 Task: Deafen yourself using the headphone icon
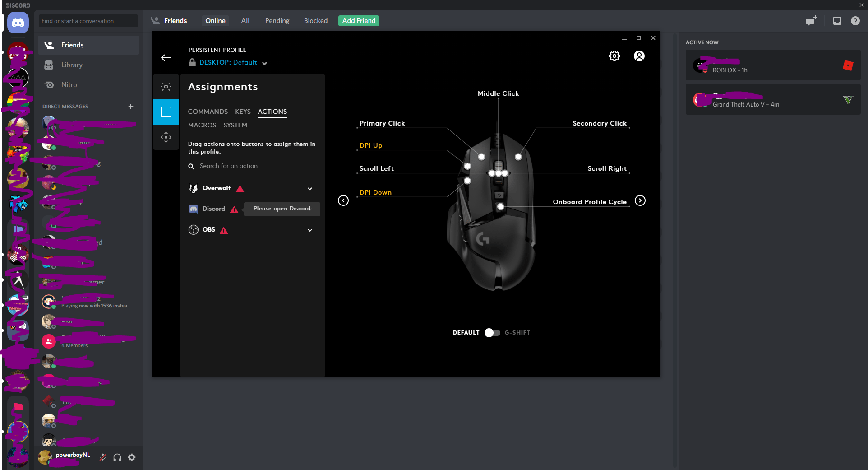(117, 457)
